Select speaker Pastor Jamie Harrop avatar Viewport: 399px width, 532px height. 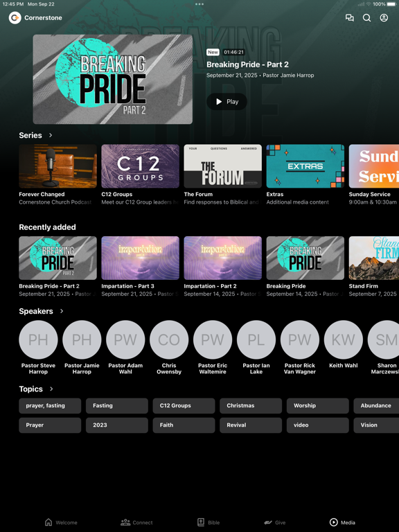tap(82, 339)
